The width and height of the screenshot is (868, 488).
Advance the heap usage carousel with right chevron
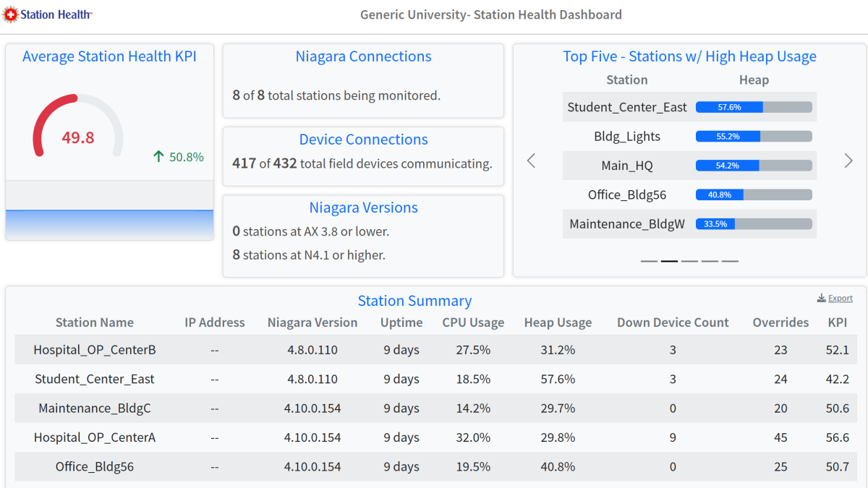pyautogui.click(x=848, y=160)
